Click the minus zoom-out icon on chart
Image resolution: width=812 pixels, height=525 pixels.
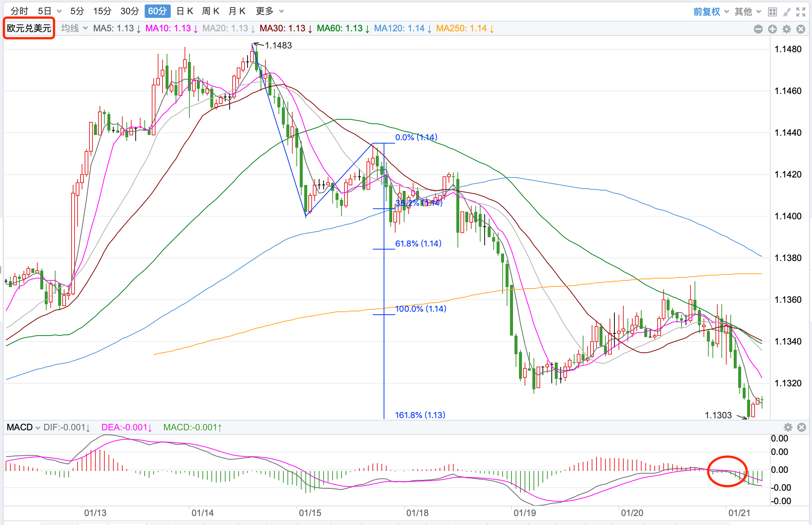tap(758, 29)
